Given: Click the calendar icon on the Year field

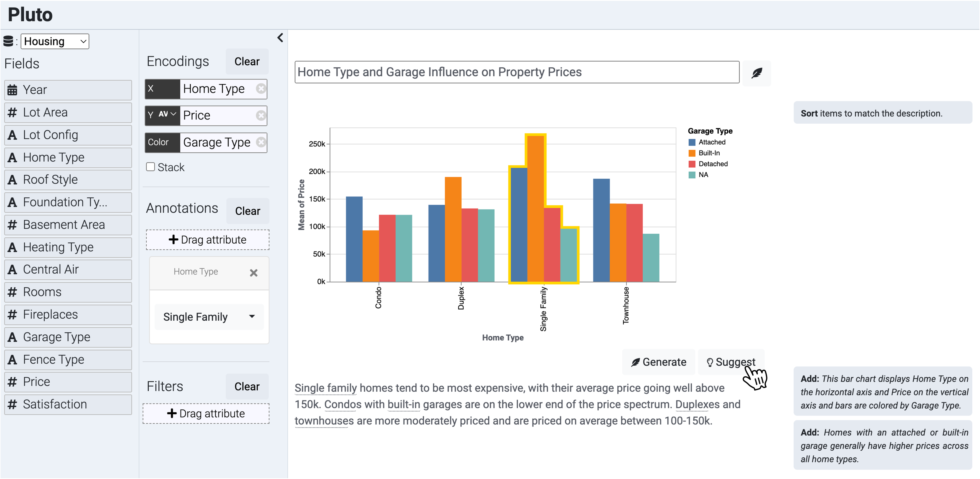Looking at the screenshot, I should 12,90.
